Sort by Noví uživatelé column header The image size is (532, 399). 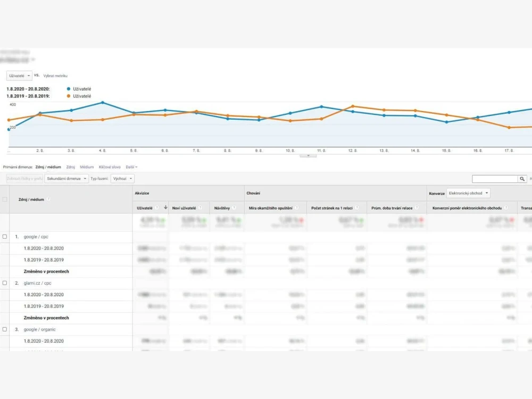pyautogui.click(x=184, y=208)
